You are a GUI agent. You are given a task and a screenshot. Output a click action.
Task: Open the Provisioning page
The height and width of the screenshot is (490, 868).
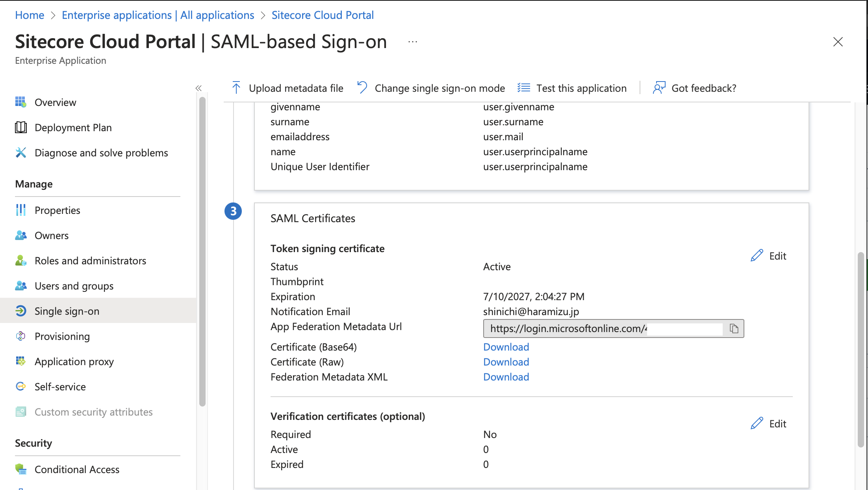[x=98, y=336]
